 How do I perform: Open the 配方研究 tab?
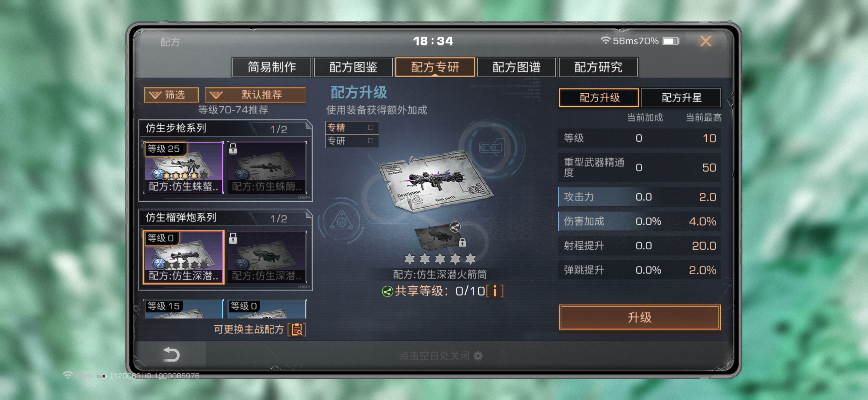[598, 67]
